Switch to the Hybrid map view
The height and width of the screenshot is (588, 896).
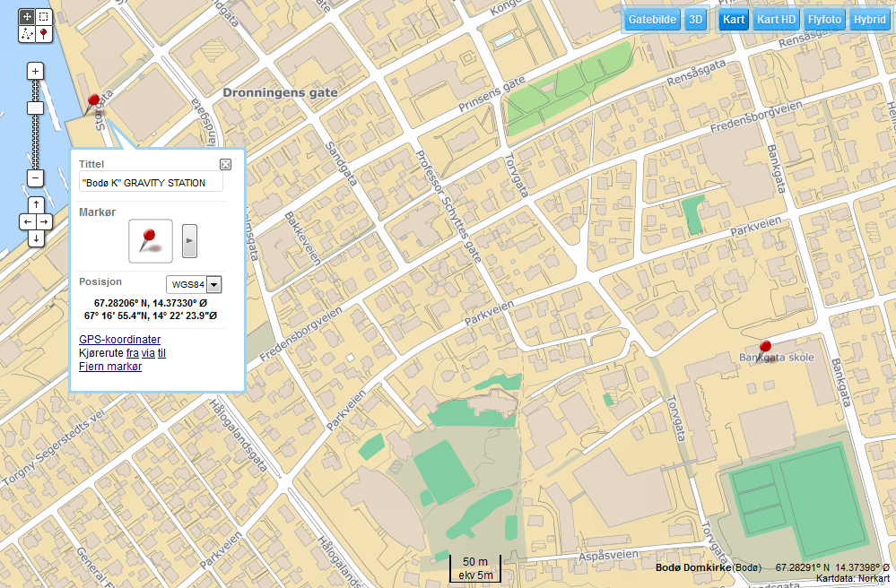(869, 19)
